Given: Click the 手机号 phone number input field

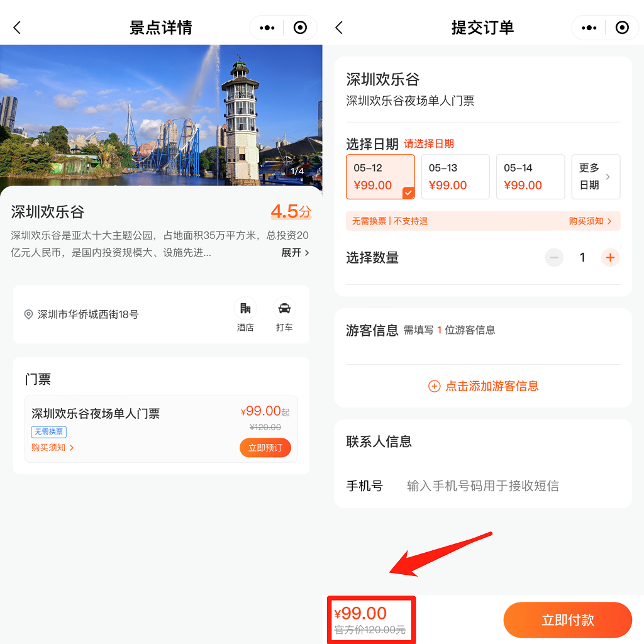Looking at the screenshot, I should click(x=482, y=486).
